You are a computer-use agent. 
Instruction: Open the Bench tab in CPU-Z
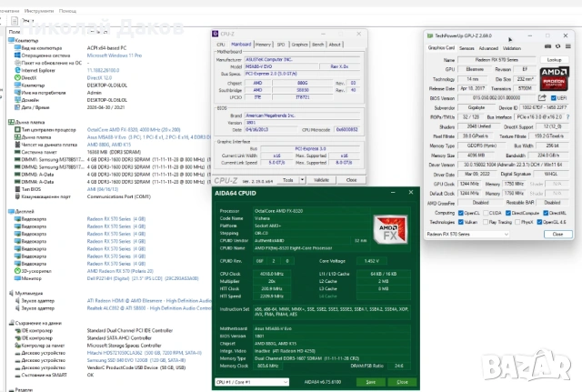point(317,45)
